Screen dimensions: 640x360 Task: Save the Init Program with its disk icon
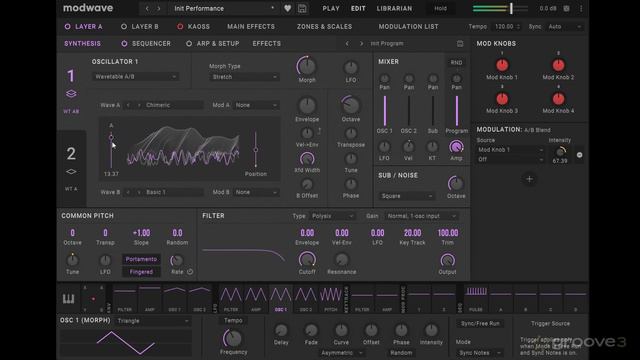460,44
